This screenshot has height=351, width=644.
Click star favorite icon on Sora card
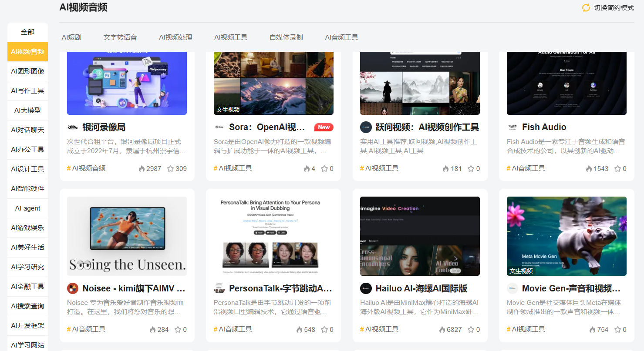pos(324,169)
